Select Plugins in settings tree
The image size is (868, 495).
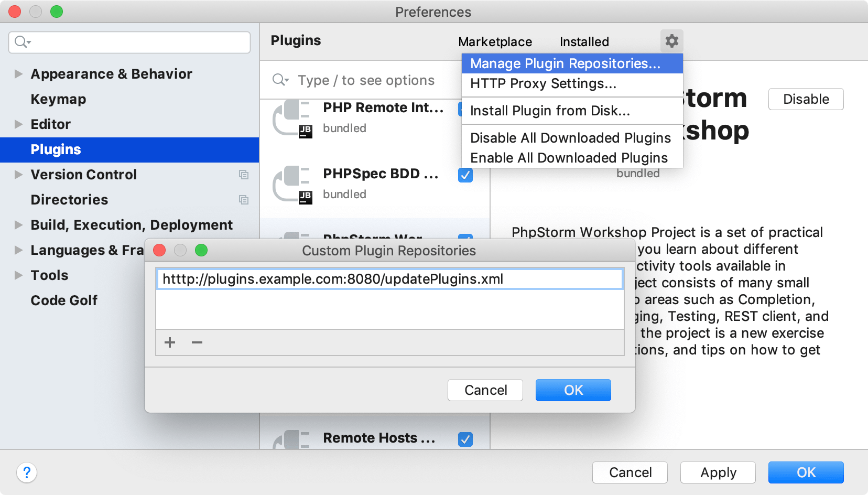coord(129,149)
